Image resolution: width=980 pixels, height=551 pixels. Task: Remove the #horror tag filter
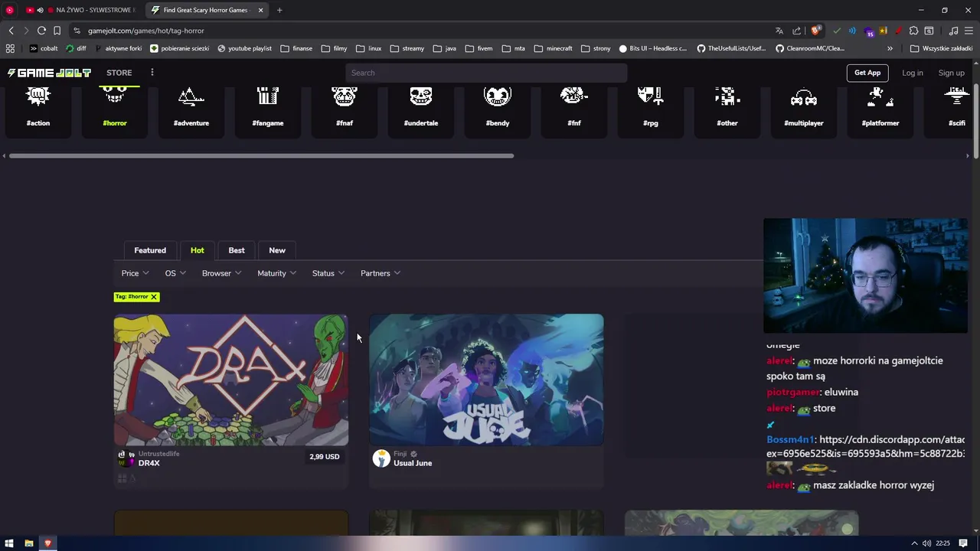click(x=154, y=297)
